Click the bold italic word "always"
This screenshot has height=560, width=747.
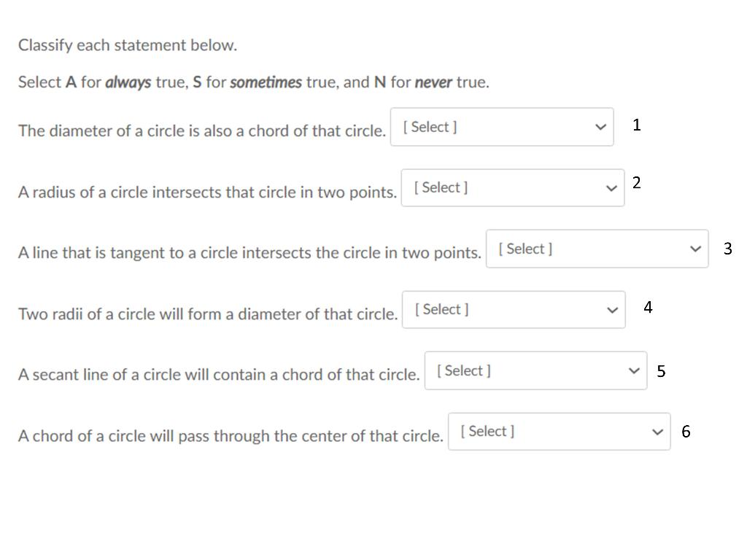[128, 82]
